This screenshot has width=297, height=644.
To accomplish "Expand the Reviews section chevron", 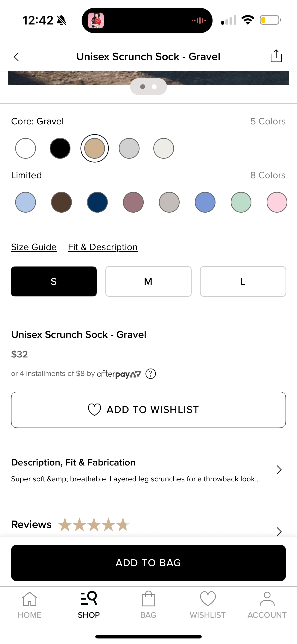I will click(x=279, y=531).
